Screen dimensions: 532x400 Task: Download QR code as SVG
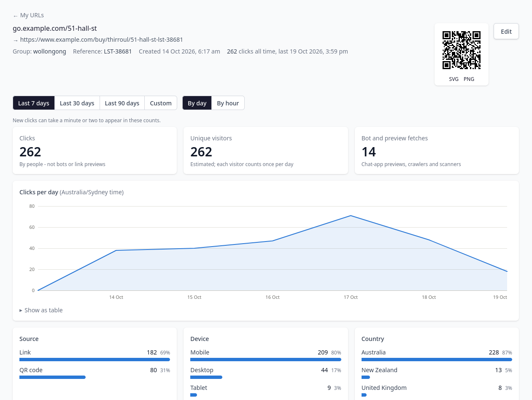point(454,79)
